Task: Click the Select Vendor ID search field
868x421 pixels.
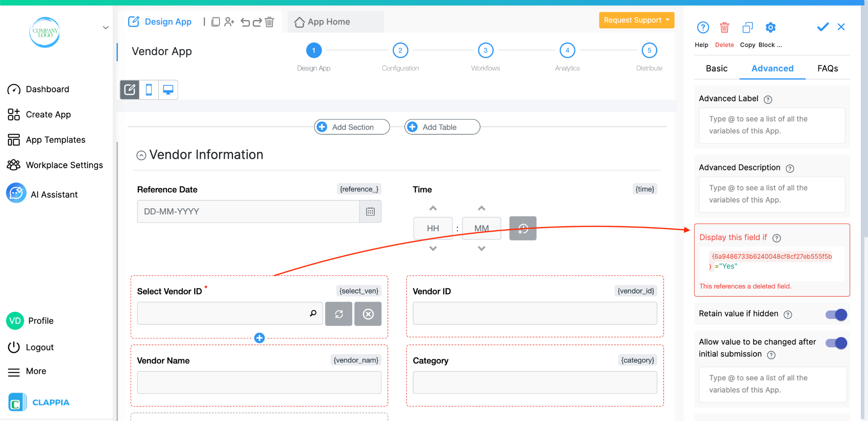Action: click(230, 313)
